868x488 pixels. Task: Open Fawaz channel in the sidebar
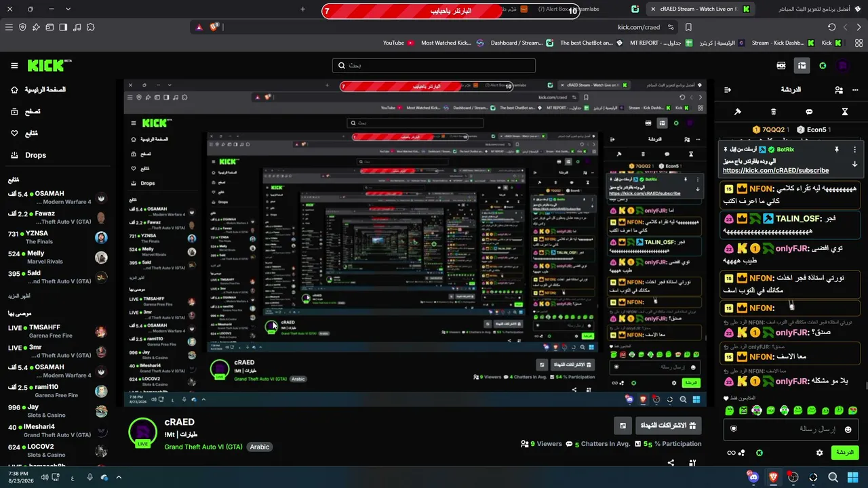pos(58,218)
